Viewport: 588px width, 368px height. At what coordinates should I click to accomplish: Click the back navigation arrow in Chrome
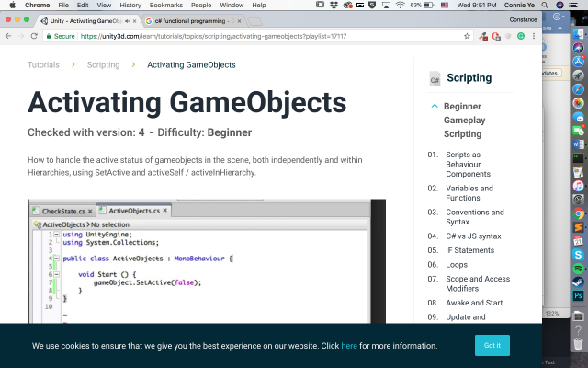click(8, 36)
